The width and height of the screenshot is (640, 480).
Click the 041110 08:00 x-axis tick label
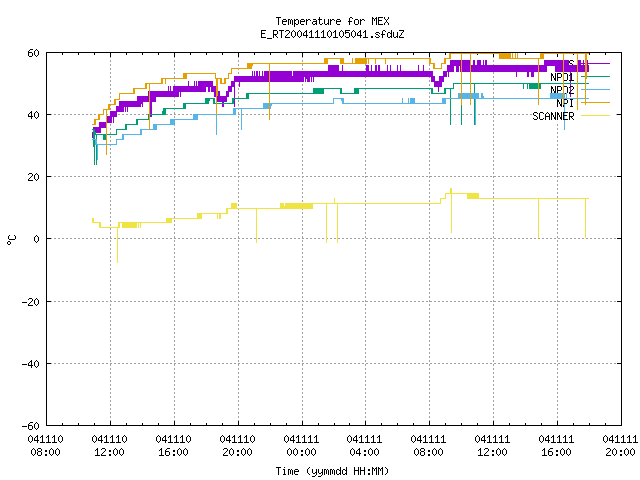45,446
